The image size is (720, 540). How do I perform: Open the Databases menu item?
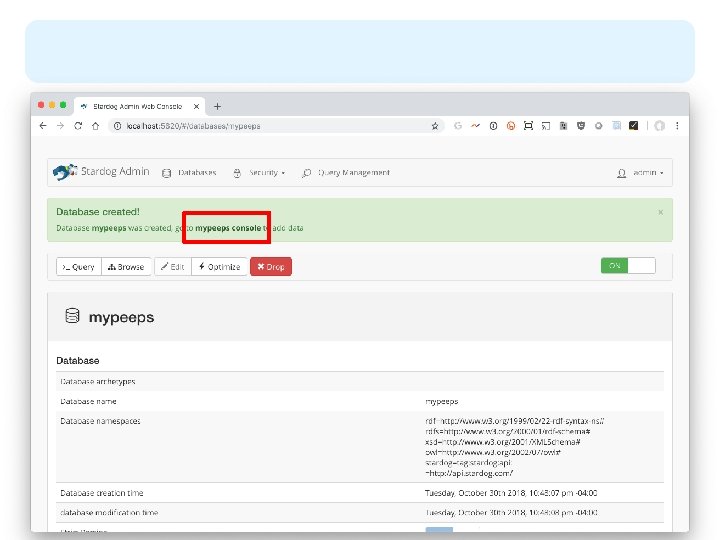189,173
